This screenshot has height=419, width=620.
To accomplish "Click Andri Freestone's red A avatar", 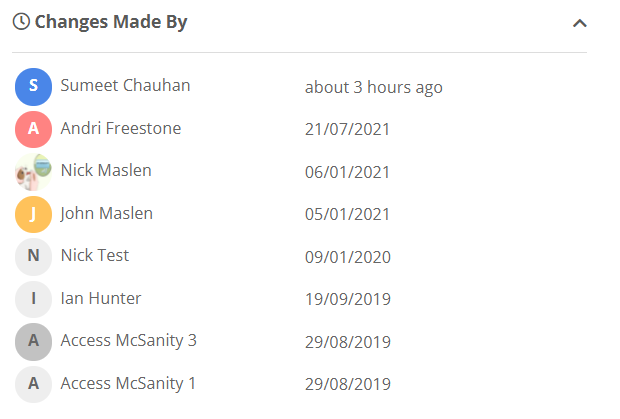I will click(x=33, y=129).
